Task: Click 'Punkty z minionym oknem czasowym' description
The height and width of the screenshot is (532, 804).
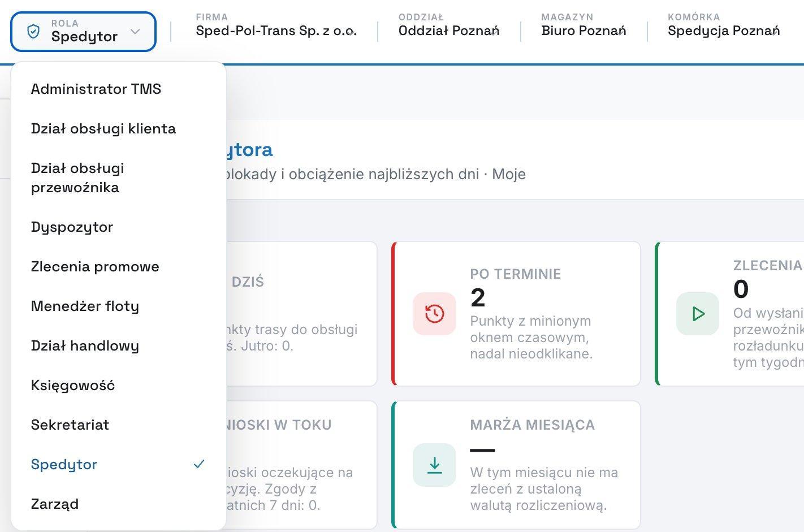Action: pyautogui.click(x=531, y=338)
